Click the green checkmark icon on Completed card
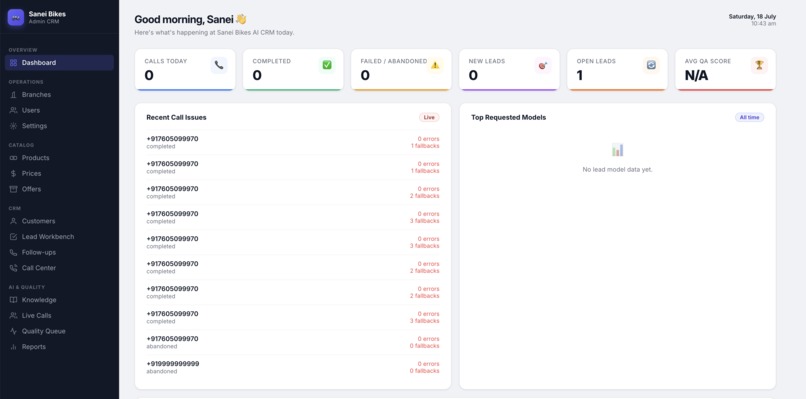The image size is (806, 399). [x=327, y=65]
